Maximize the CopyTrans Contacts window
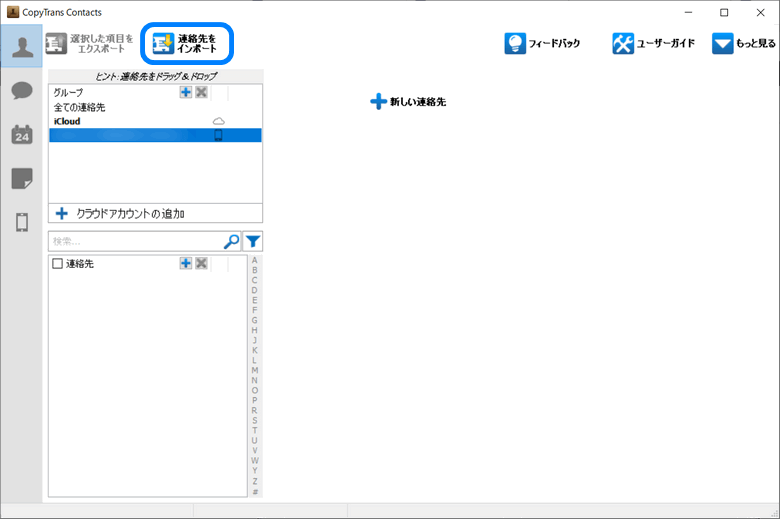This screenshot has height=519, width=780. point(724,12)
